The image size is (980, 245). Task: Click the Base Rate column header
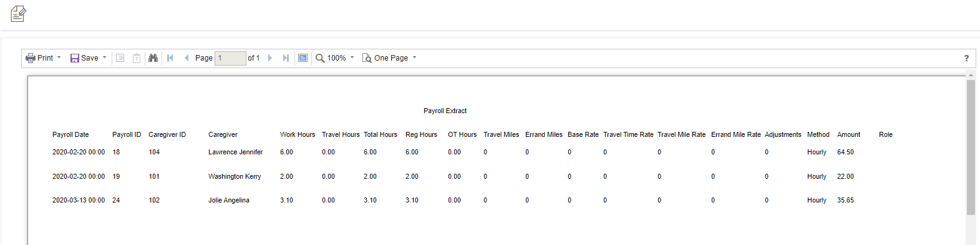pos(583,134)
